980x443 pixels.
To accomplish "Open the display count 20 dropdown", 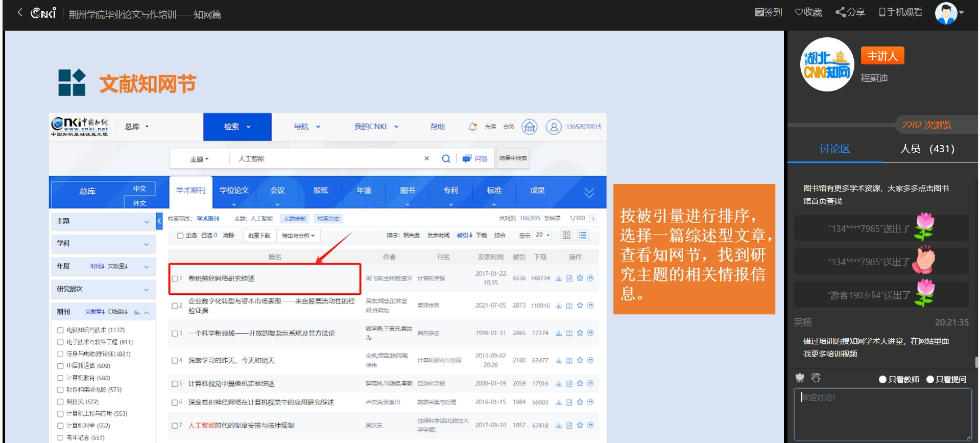I will point(542,235).
